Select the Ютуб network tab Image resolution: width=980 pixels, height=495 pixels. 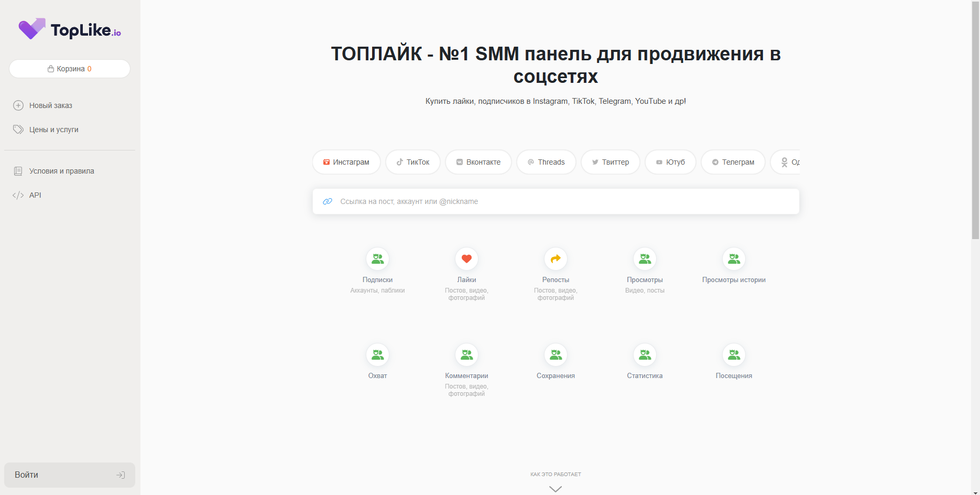coord(670,162)
